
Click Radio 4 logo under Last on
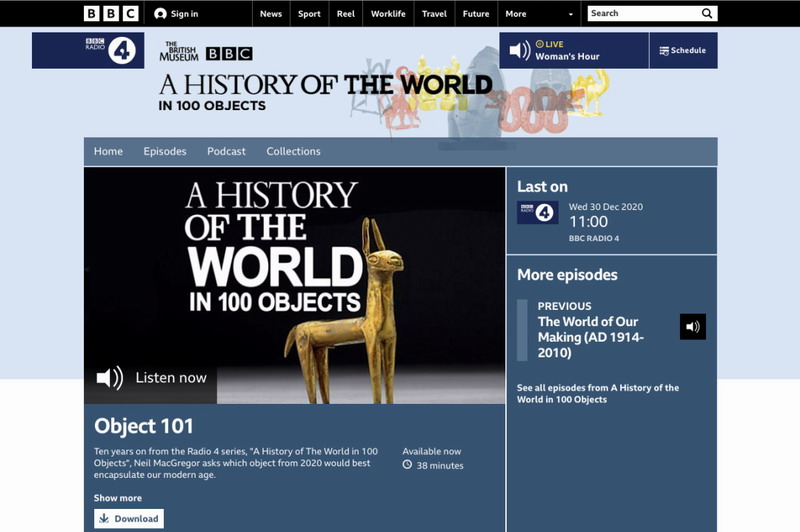[537, 212]
